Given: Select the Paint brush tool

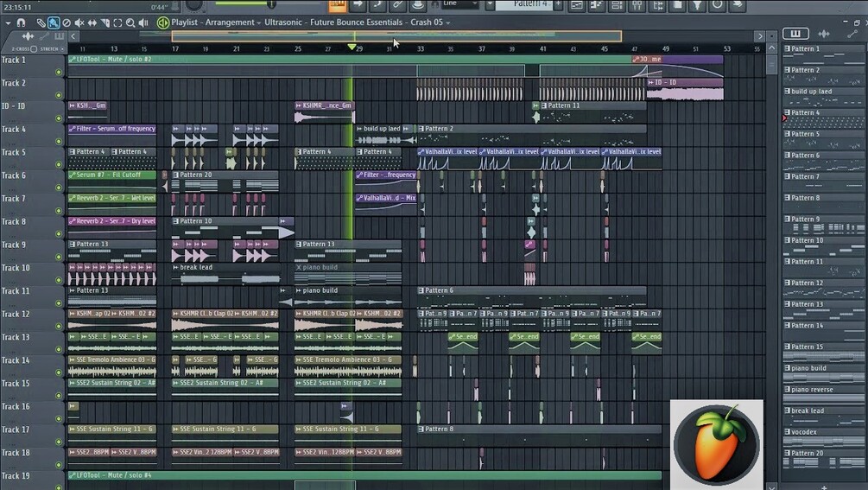Looking at the screenshot, I should [54, 22].
